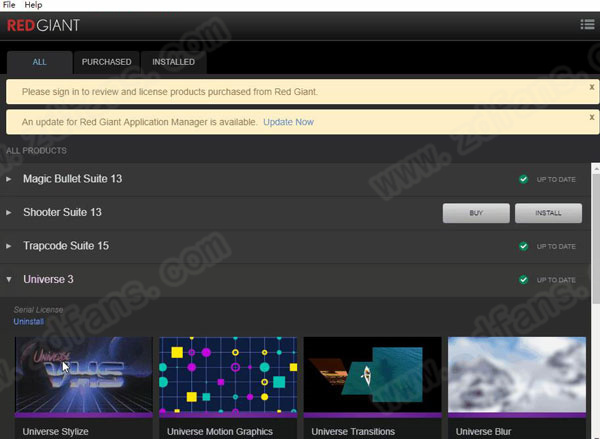The width and height of the screenshot is (600, 439).
Task: Collapse the Universe 3 row
Action: pos(8,279)
